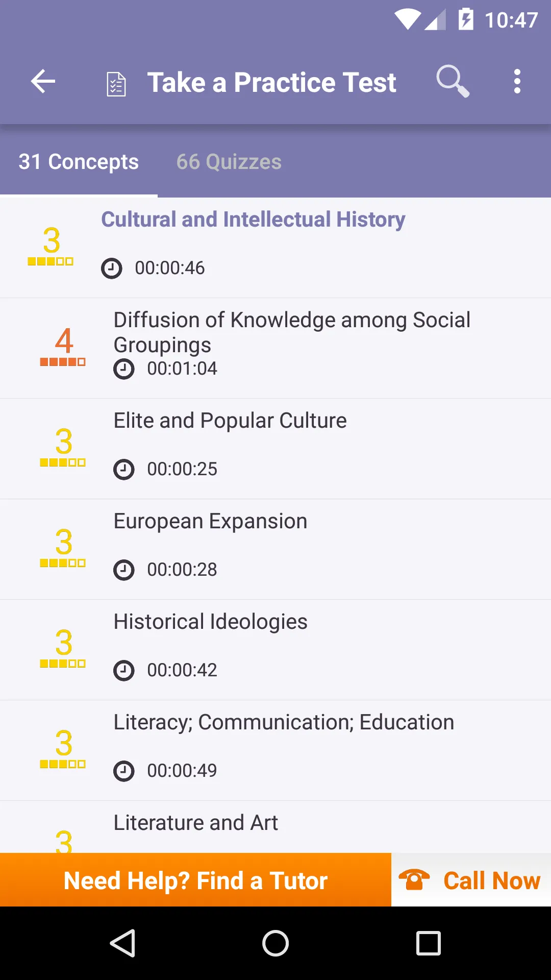Tap the back arrow icon
Image resolution: width=551 pixels, height=980 pixels.
[x=43, y=82]
